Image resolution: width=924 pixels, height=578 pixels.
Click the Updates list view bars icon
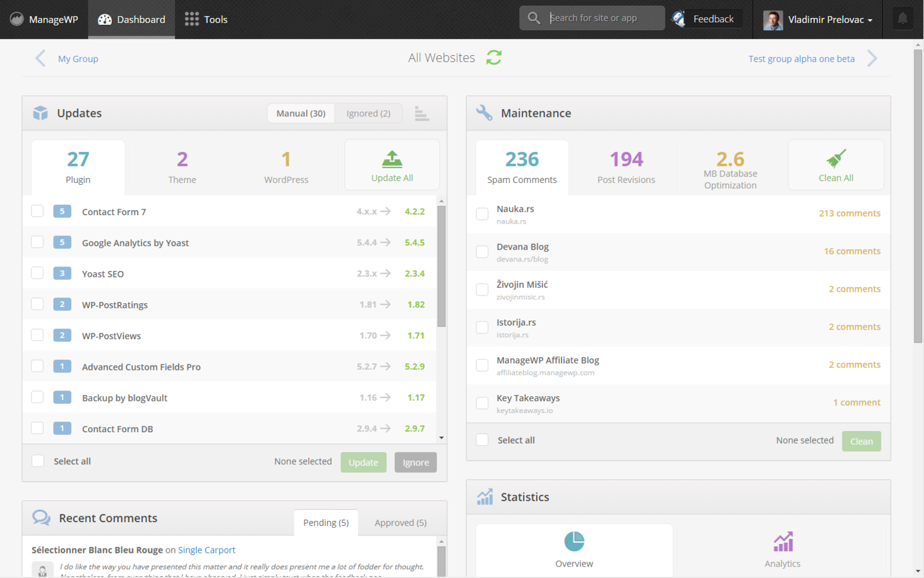click(422, 114)
